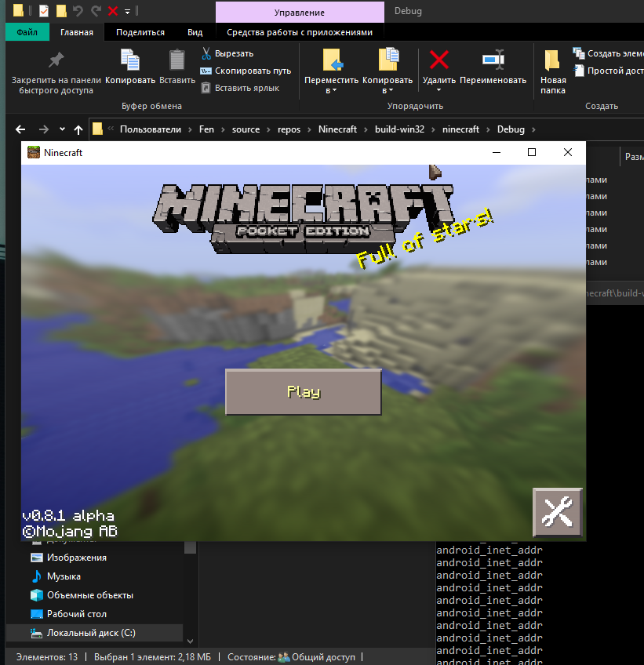Open recent locations dropdown arrow
644x665 pixels.
(63, 129)
